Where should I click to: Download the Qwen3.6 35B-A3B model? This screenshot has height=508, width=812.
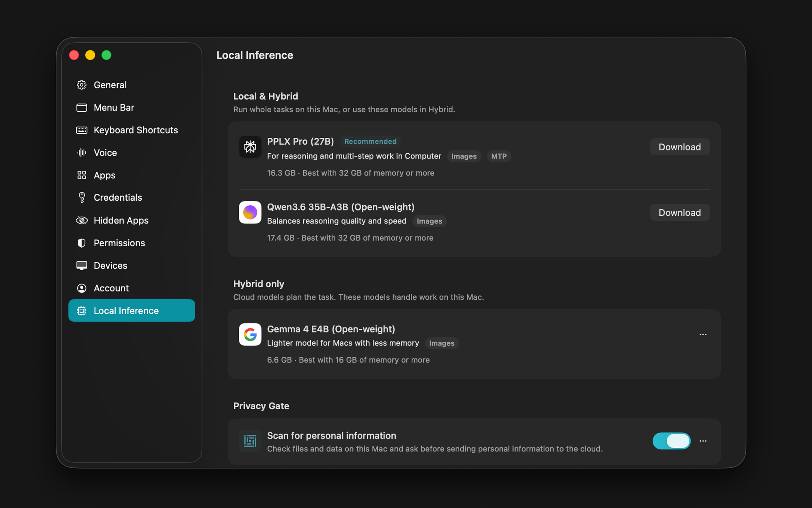680,213
